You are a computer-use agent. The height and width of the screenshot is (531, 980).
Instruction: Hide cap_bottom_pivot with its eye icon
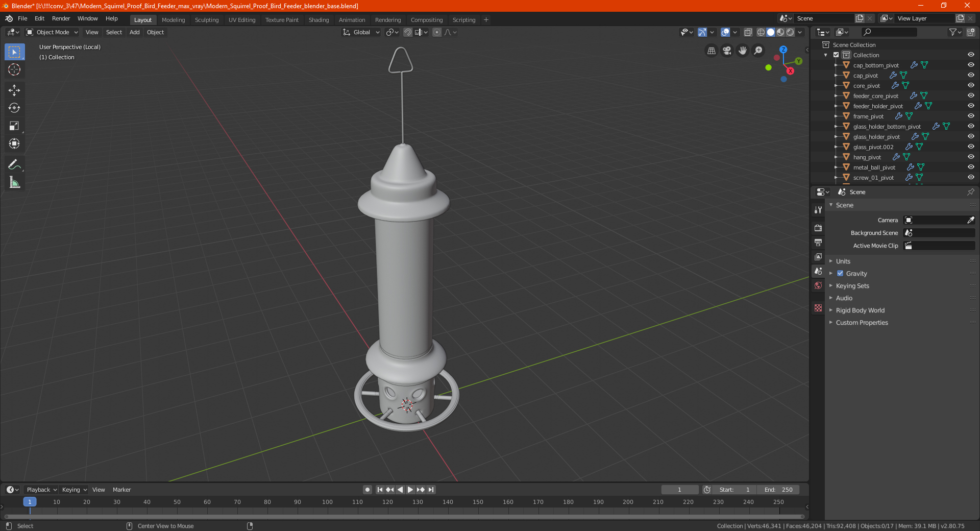(x=971, y=65)
